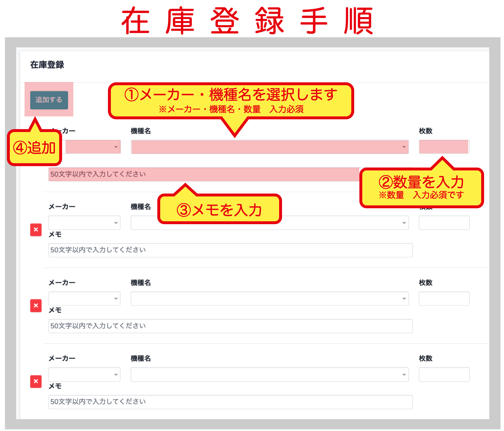Image resolution: width=504 pixels, height=431 pixels.
Task: Click the 在庫登録 page heading
Action: pyautogui.click(x=47, y=65)
